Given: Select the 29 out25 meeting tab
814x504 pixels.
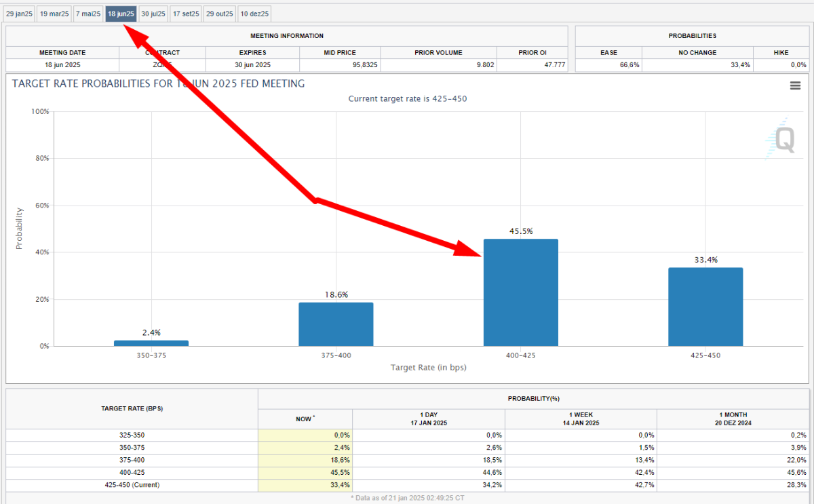Looking at the screenshot, I should click(x=220, y=14).
